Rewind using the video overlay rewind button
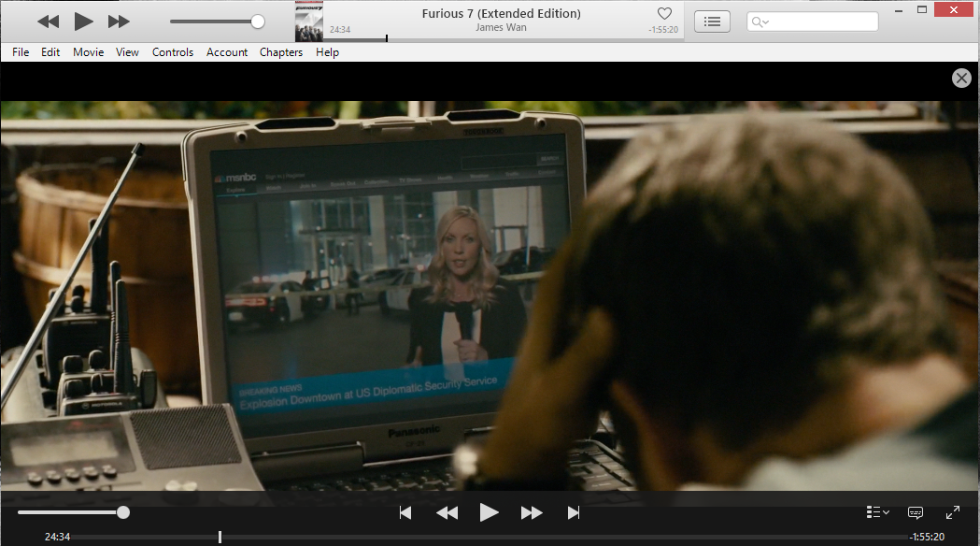 coord(447,513)
